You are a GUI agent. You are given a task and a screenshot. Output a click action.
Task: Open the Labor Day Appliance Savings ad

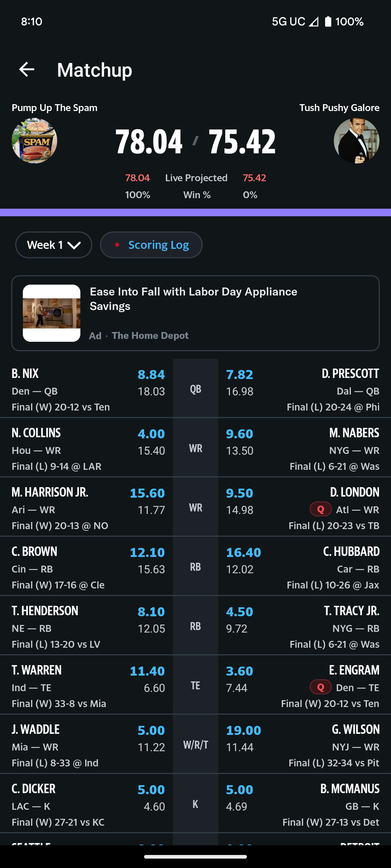[x=193, y=299]
